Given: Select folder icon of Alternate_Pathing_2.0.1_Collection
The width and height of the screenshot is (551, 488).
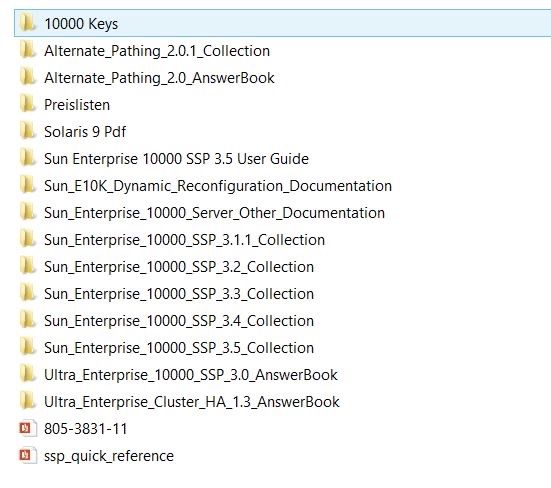Looking at the screenshot, I should pos(27,50).
